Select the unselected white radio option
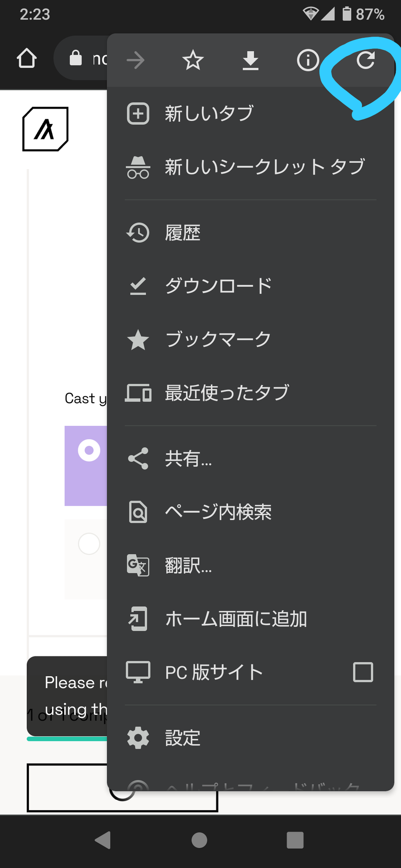401x868 pixels. pyautogui.click(x=89, y=543)
